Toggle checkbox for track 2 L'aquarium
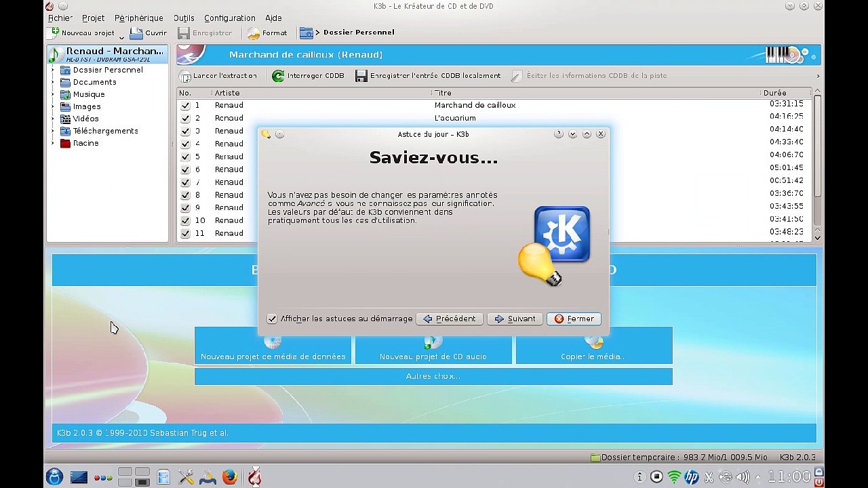This screenshot has height=488, width=868. point(185,118)
